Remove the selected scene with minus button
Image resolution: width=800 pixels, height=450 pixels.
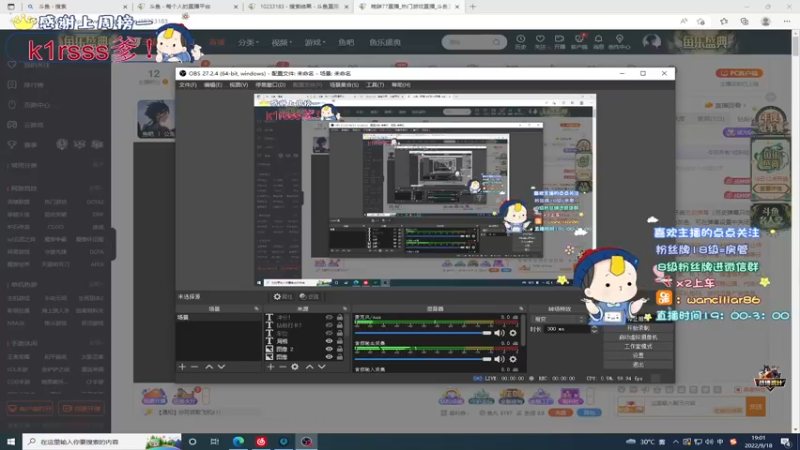194,367
